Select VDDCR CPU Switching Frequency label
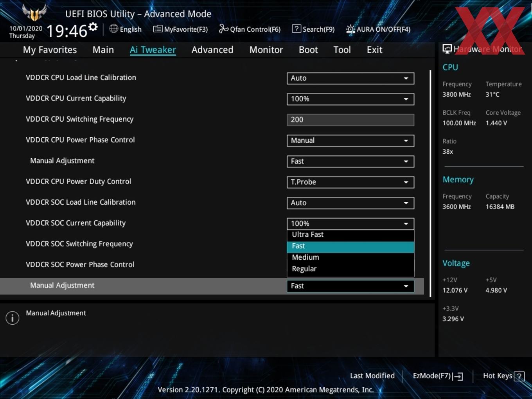The height and width of the screenshot is (399, 532). pos(79,119)
